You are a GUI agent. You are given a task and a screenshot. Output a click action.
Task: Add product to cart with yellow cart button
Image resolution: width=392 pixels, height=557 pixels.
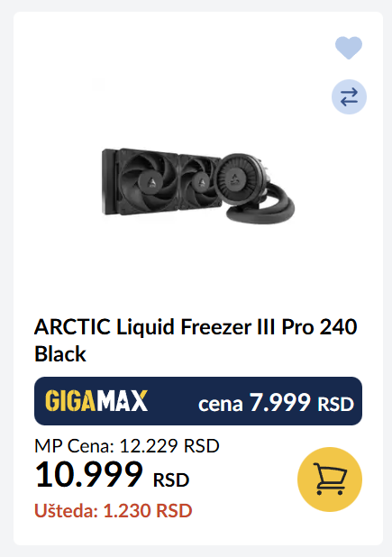[x=330, y=479]
